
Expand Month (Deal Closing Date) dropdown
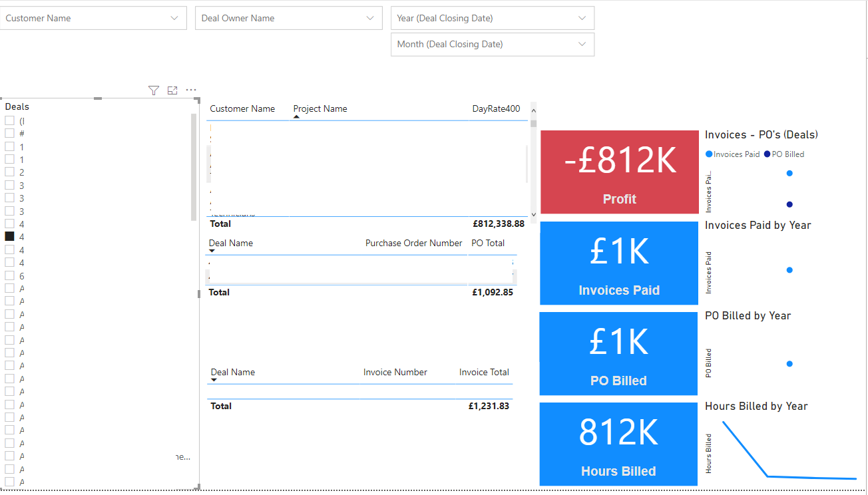pos(493,44)
